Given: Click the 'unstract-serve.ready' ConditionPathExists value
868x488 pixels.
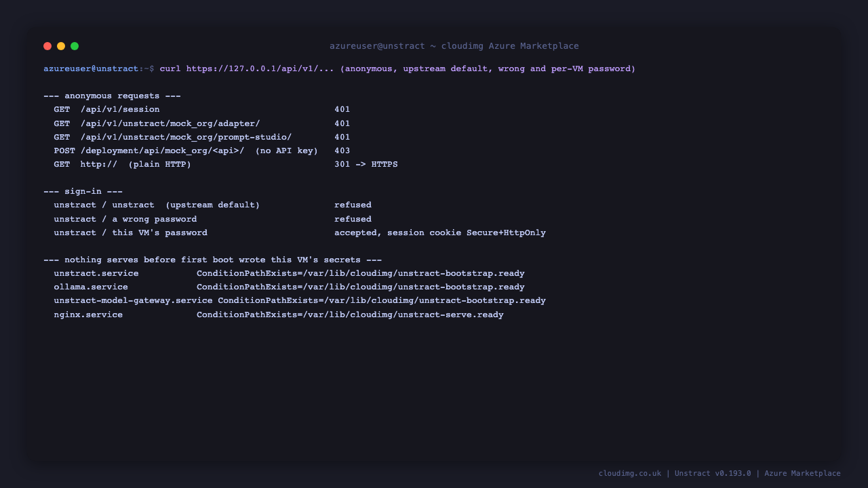Looking at the screenshot, I should pos(350,314).
